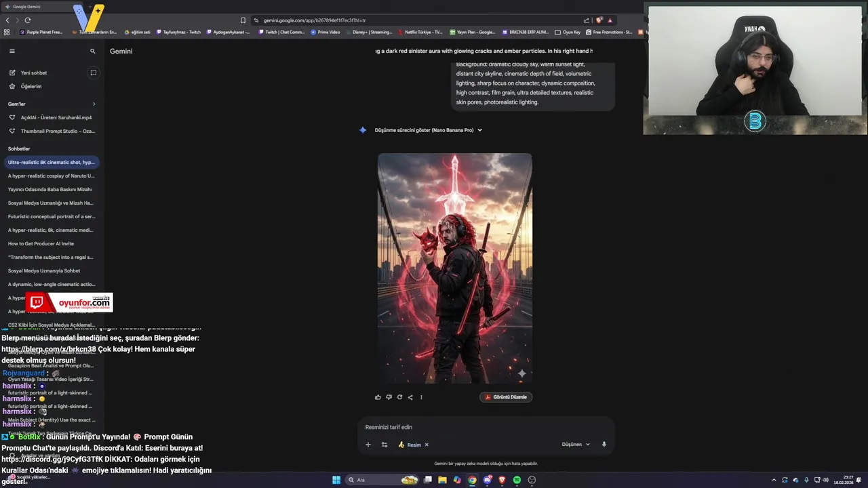Open OBS Studio from the taskbar
This screenshot has width=868, height=488.
click(x=532, y=480)
